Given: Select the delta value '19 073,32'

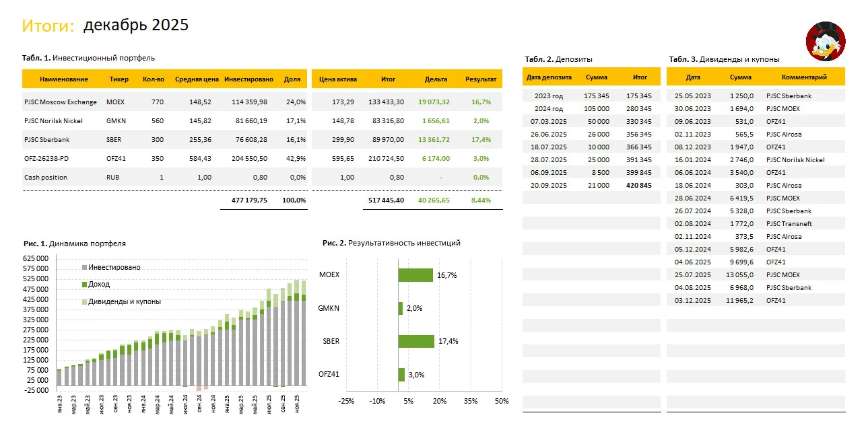Looking at the screenshot, I should pyautogui.click(x=434, y=102).
